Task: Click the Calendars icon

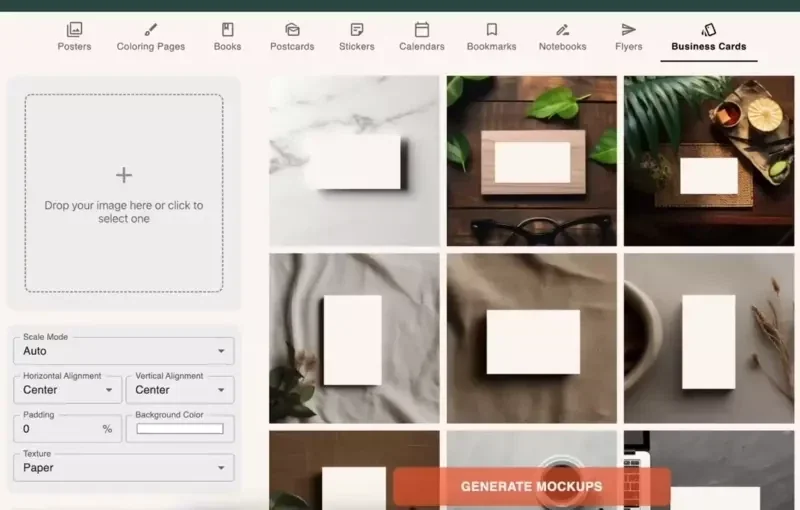Action: click(422, 29)
